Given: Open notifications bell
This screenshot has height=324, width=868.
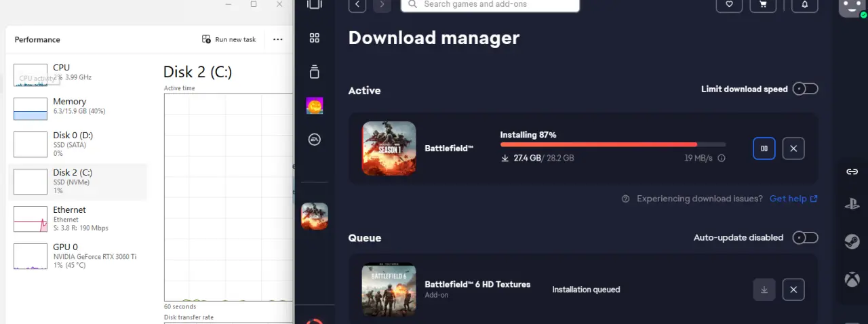Looking at the screenshot, I should click(x=805, y=4).
